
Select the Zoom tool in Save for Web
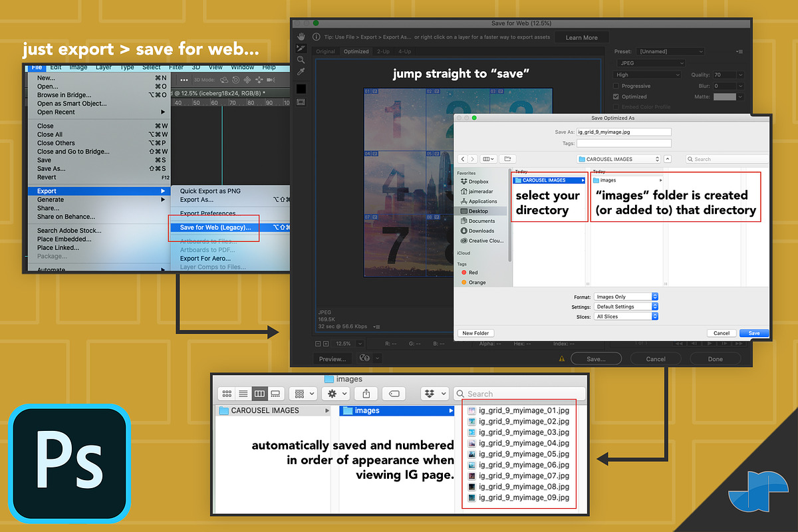[x=301, y=60]
